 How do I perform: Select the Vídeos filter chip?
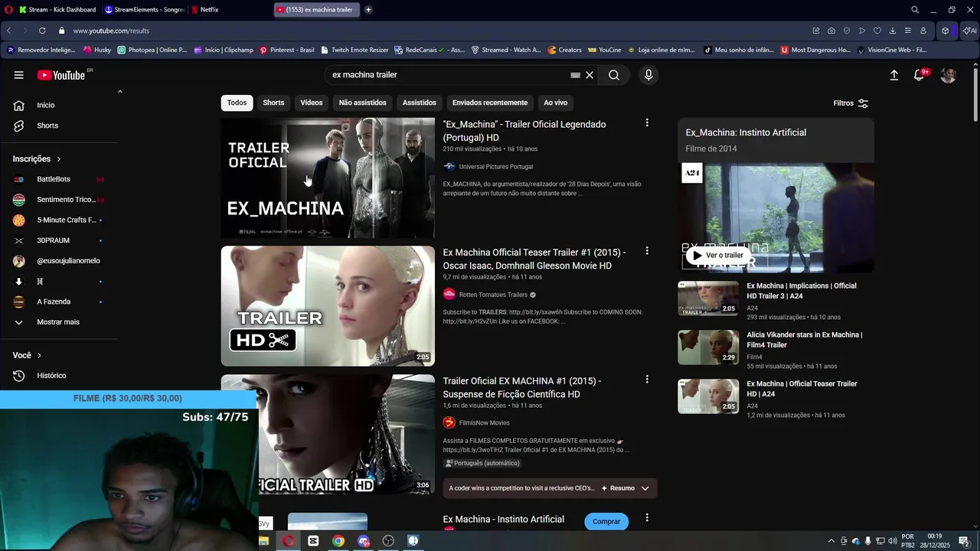pos(312,103)
